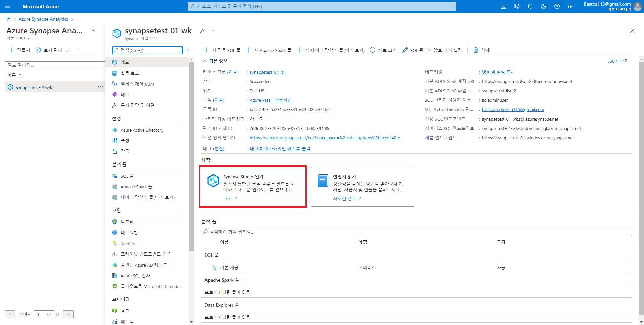Click 삭제 delete button
This screenshot has height=325, width=644.
(x=481, y=50)
